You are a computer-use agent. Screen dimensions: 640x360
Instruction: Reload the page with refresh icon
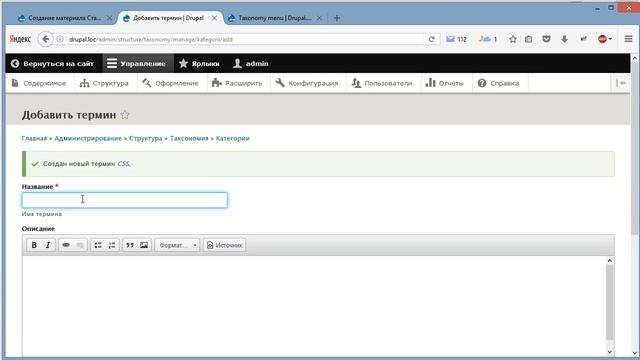pos(431,39)
